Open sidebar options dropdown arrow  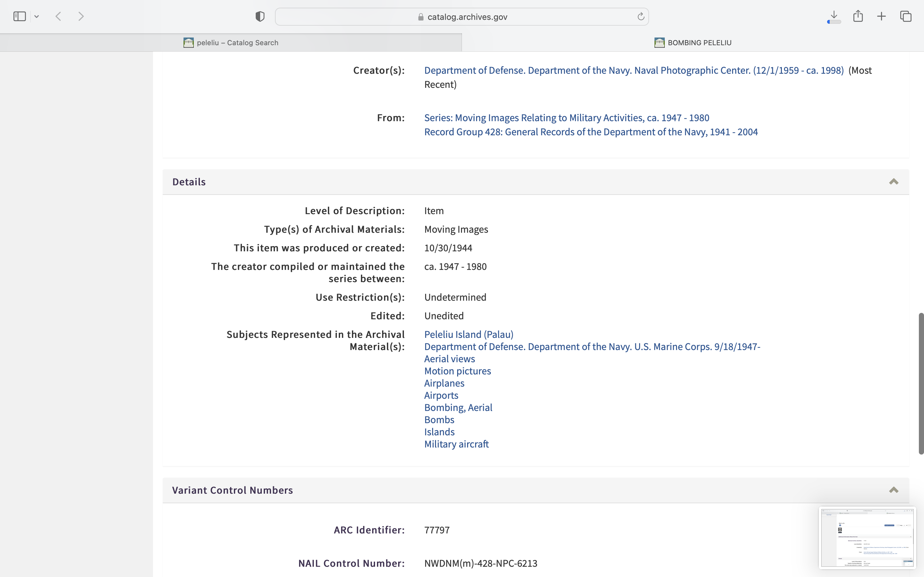[37, 16]
